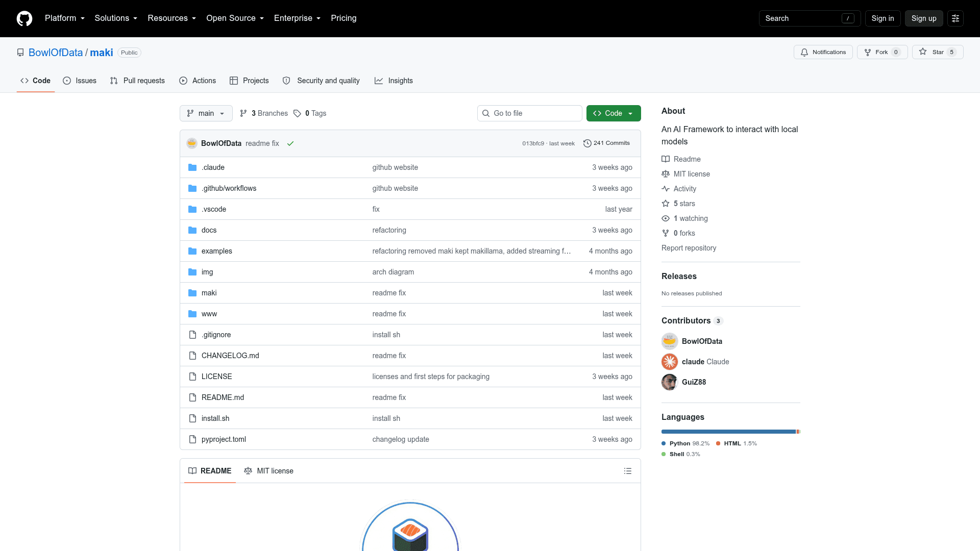Fork the maki repository

point(883,52)
